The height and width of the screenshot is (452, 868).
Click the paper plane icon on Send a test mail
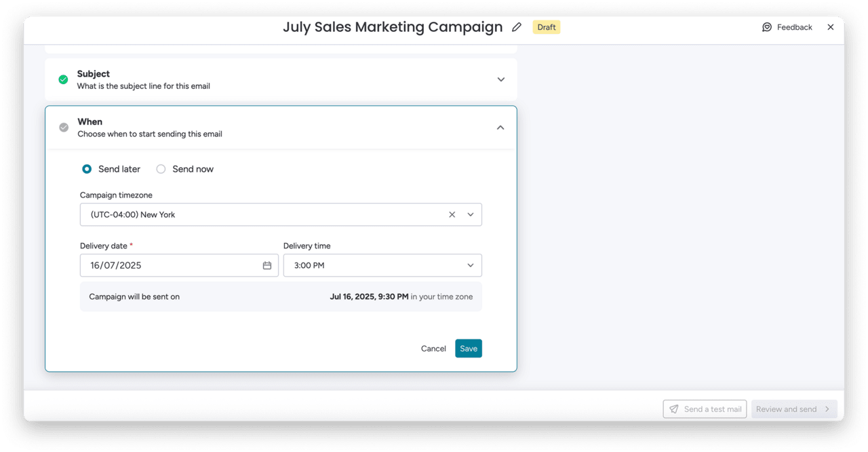pos(674,409)
